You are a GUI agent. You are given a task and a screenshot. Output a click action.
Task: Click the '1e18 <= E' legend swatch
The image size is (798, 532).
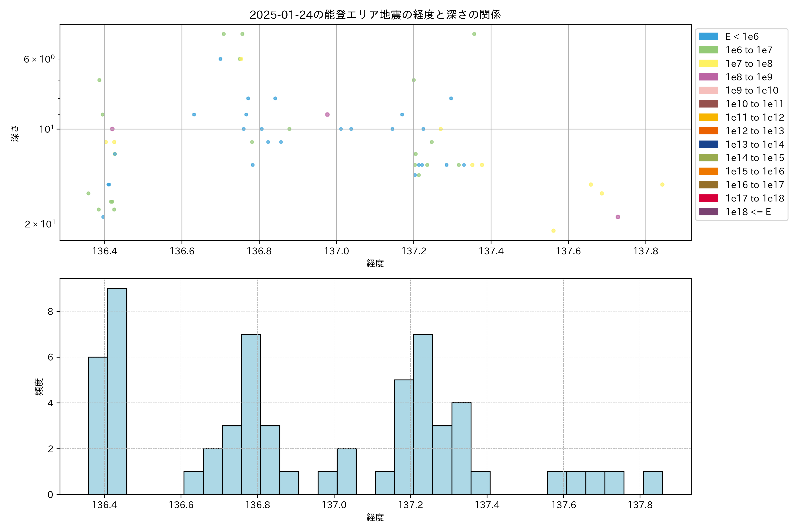click(708, 212)
